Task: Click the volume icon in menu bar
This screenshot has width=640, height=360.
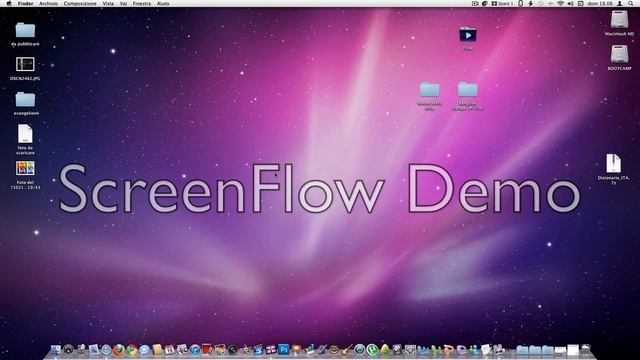Action: click(571, 3)
